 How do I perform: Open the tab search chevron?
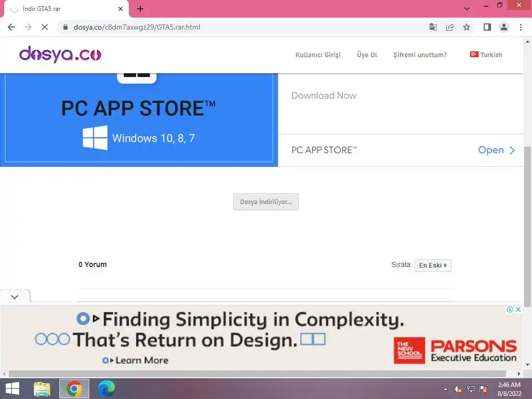click(x=467, y=9)
